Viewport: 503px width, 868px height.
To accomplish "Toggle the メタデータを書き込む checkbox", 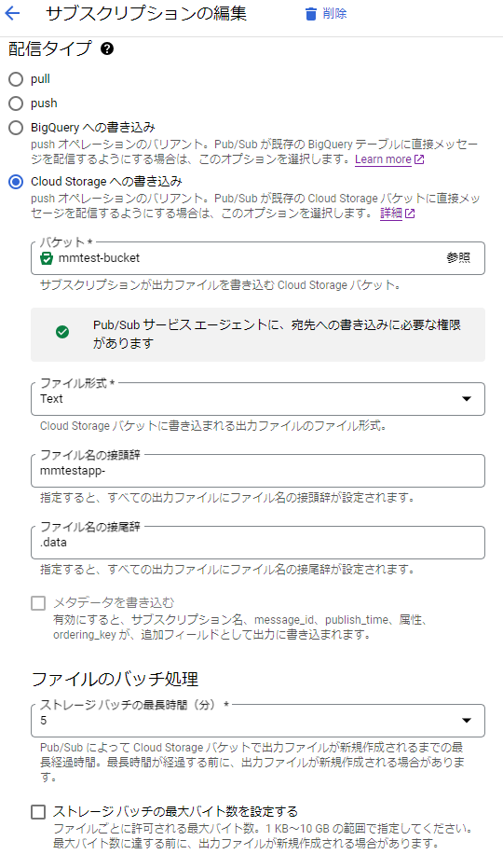I will [38, 603].
